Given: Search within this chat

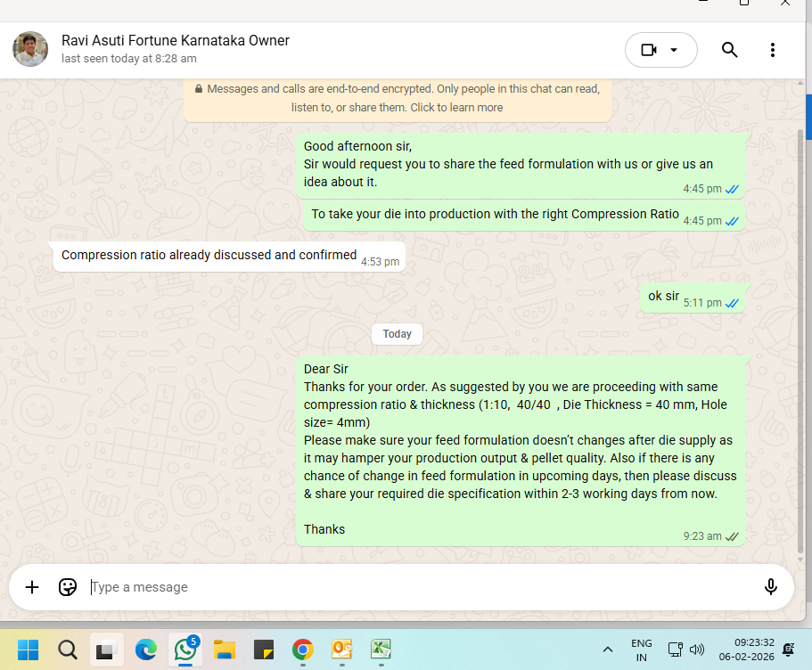Looking at the screenshot, I should 729,50.
